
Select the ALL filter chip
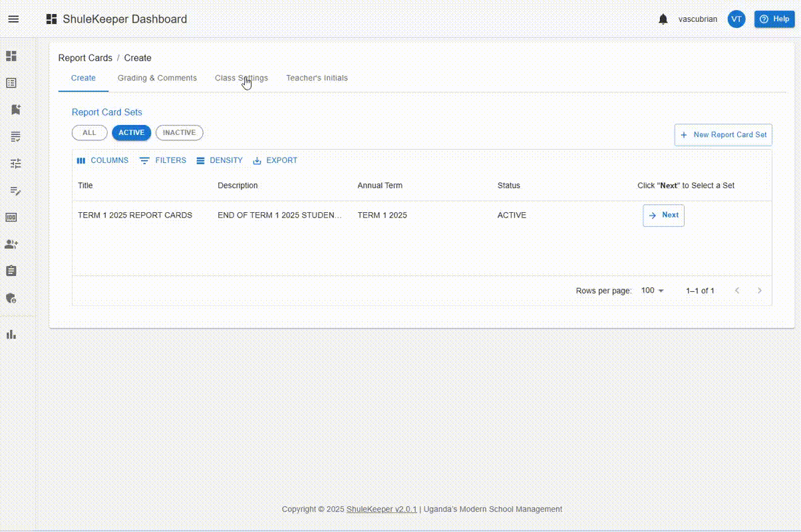[x=89, y=133]
